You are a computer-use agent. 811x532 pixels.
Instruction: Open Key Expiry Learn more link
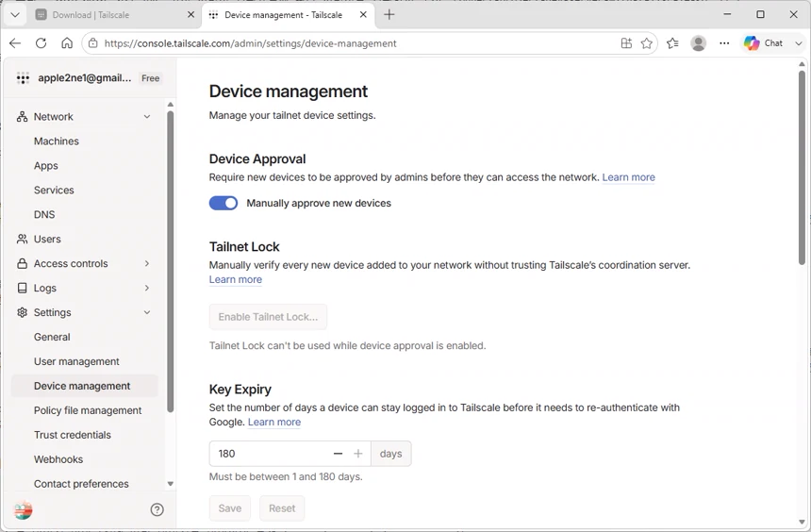[274, 423]
